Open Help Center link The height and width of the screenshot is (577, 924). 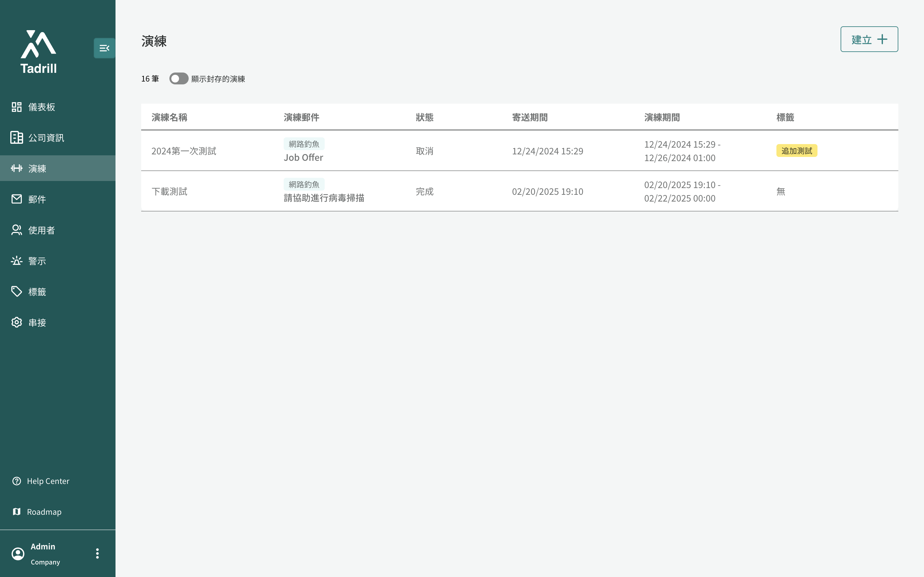coord(48,481)
